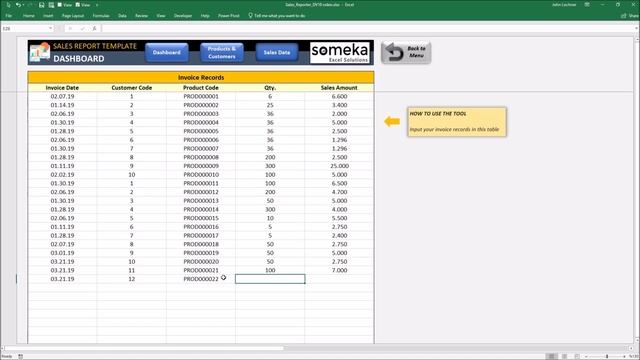Image resolution: width=640 pixels, height=360 pixels.
Task: Expand the formula bar chevron
Action: tap(636, 29)
